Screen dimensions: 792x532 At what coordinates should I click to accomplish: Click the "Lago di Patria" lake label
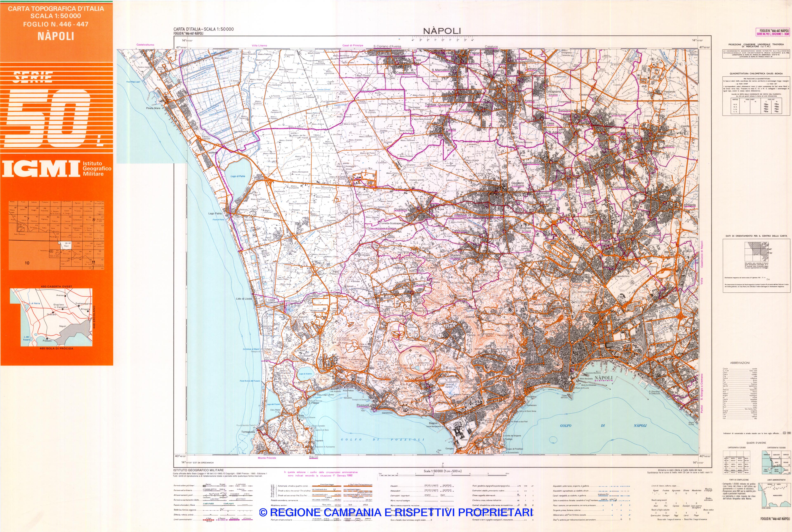click(x=238, y=176)
